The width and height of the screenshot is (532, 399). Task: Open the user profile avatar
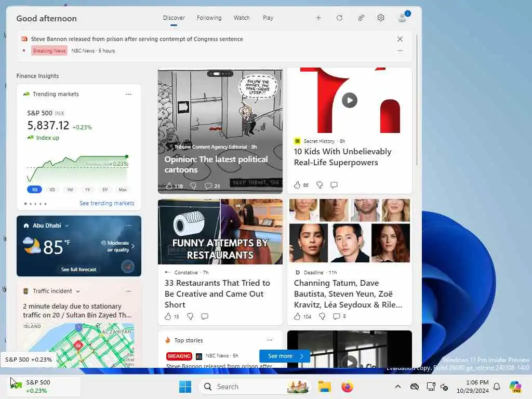tap(403, 17)
